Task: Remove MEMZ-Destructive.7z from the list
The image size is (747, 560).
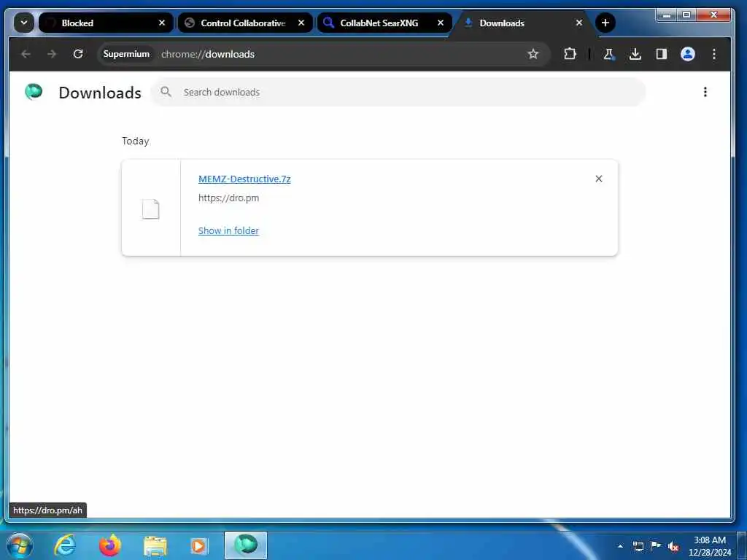Action: 599,179
